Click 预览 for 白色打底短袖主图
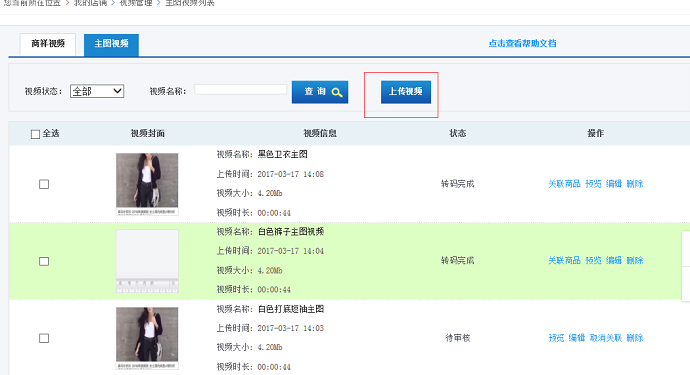Image resolution: width=690 pixels, height=375 pixels. pyautogui.click(x=556, y=338)
